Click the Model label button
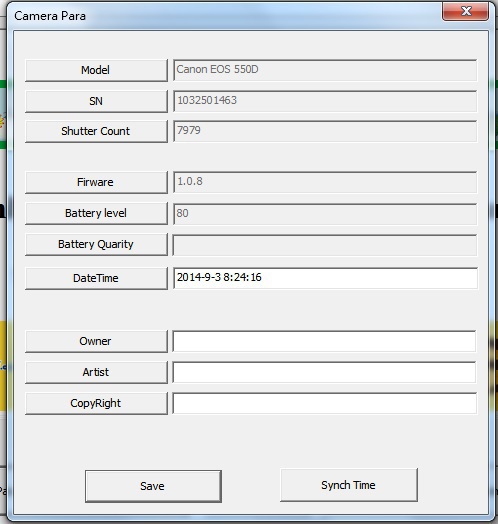The image size is (498, 524). point(96,70)
